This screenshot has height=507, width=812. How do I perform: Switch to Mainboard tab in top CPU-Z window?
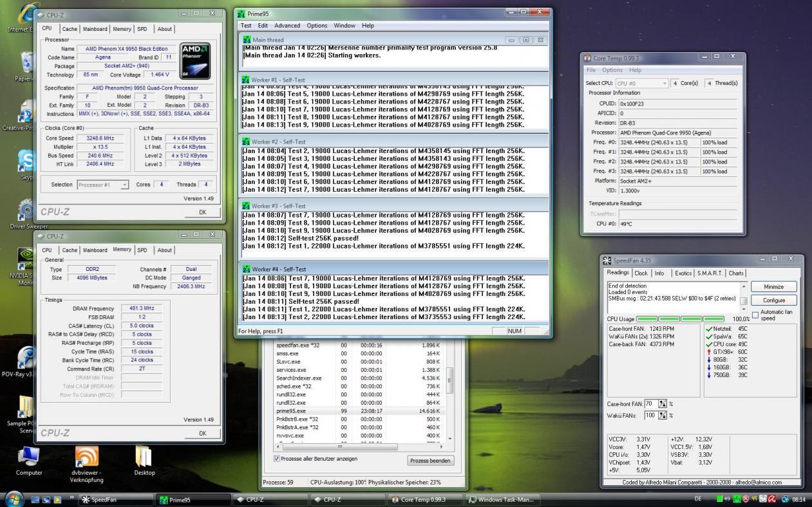click(x=95, y=29)
